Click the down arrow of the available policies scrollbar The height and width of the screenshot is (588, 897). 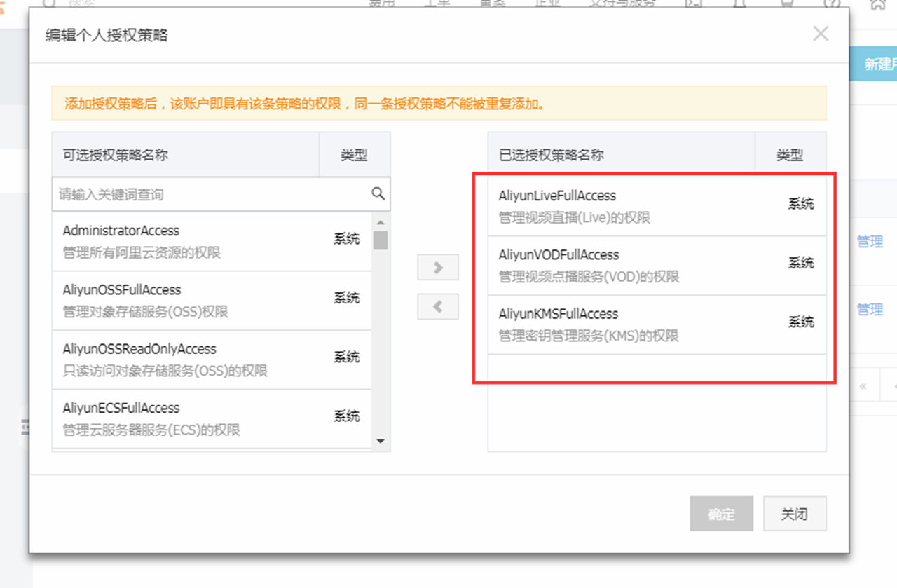[381, 441]
